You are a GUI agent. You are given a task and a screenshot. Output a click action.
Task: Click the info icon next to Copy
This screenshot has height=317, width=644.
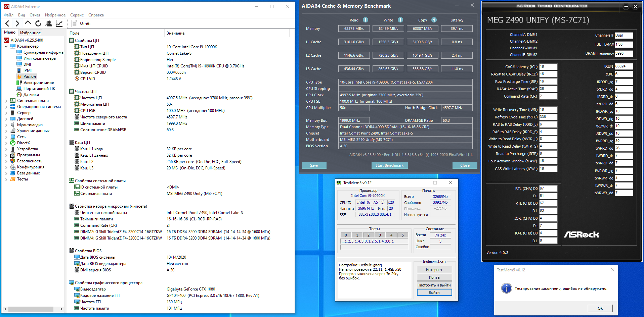(x=434, y=20)
